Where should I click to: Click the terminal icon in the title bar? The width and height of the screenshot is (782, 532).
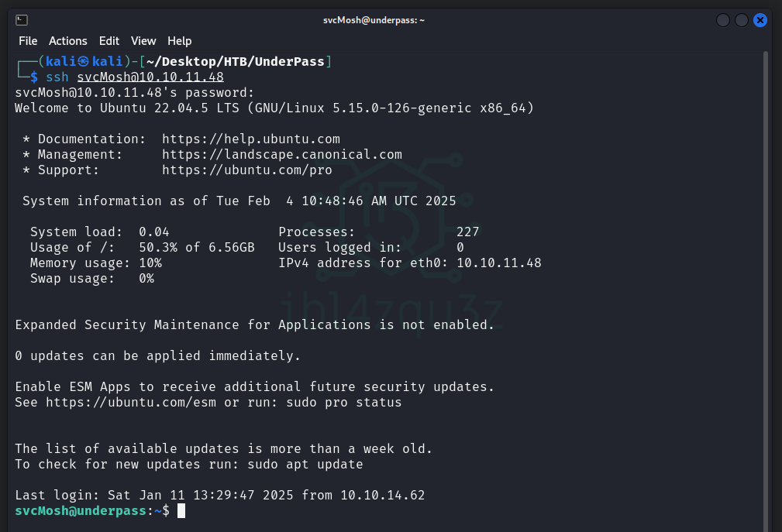click(x=22, y=20)
